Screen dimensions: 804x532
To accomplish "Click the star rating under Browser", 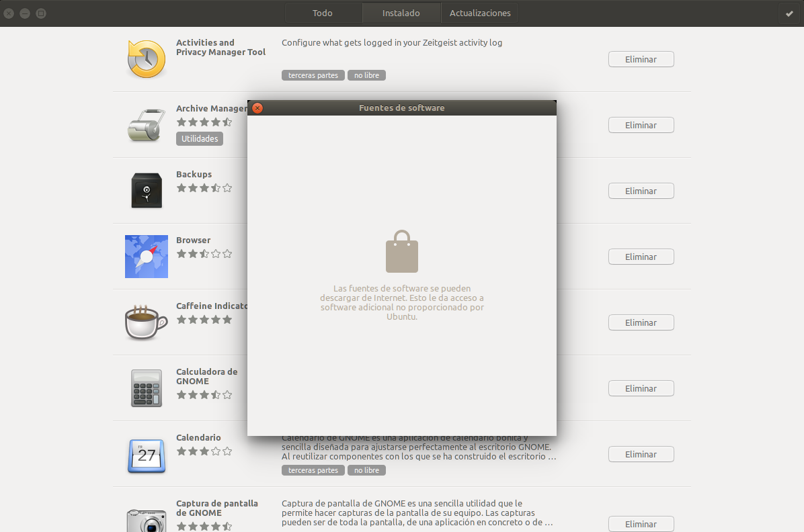I will point(204,254).
